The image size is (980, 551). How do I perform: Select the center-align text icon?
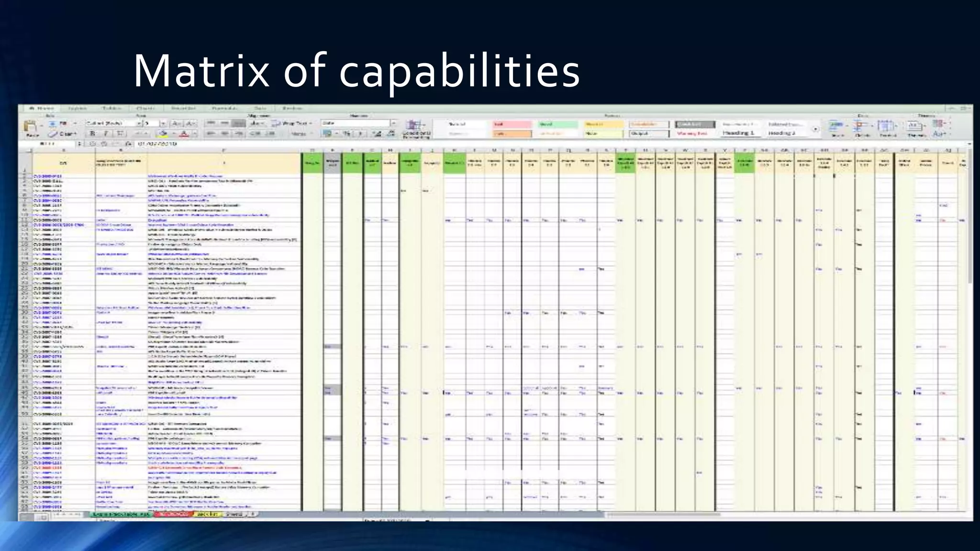click(x=224, y=134)
